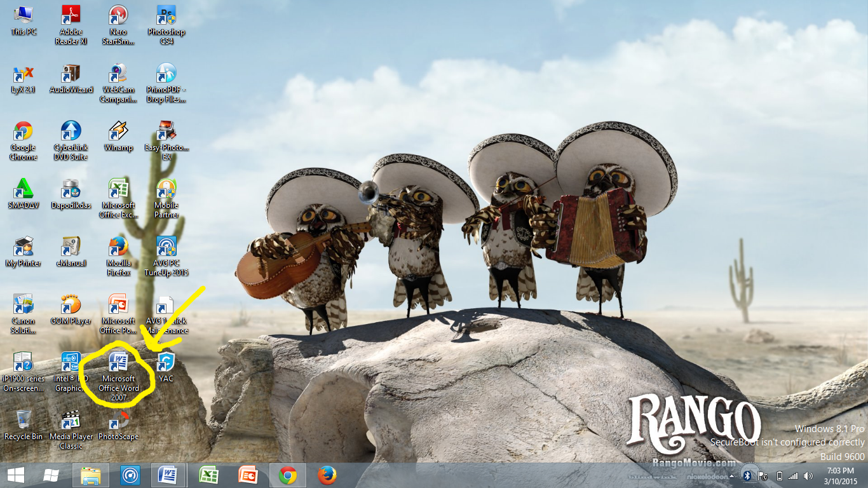Select the PrimoPDF Drop Files desktop shortcut
The width and height of the screenshot is (868, 488).
coord(166,83)
